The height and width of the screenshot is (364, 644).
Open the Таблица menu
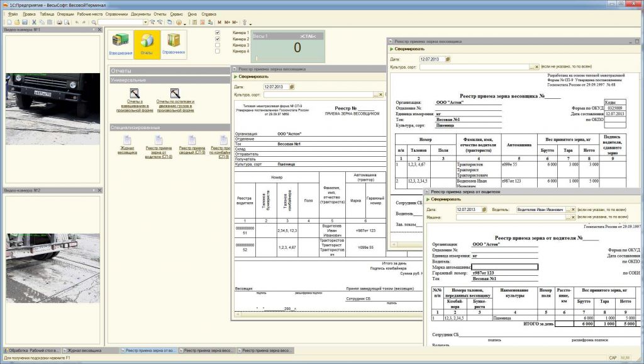[x=47, y=14]
